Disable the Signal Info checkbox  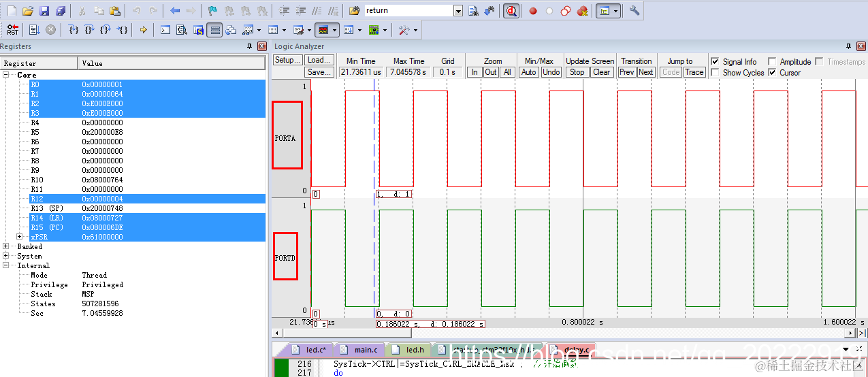tap(715, 61)
